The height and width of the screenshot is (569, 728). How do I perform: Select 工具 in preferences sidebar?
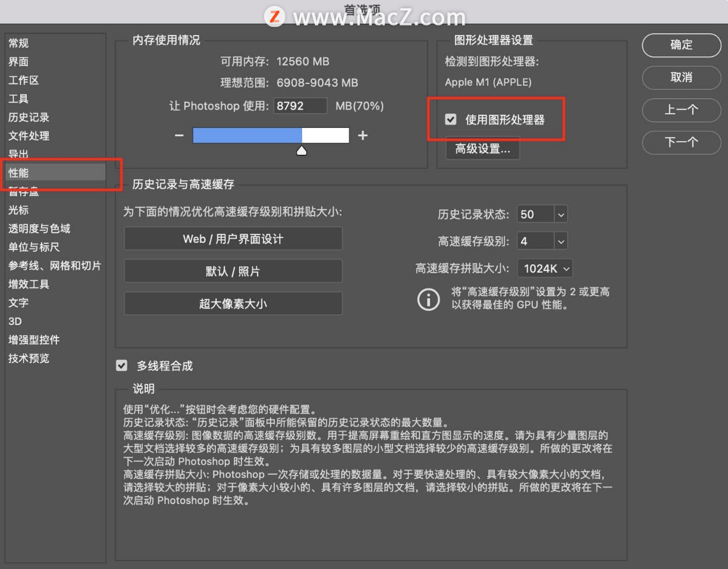point(18,99)
